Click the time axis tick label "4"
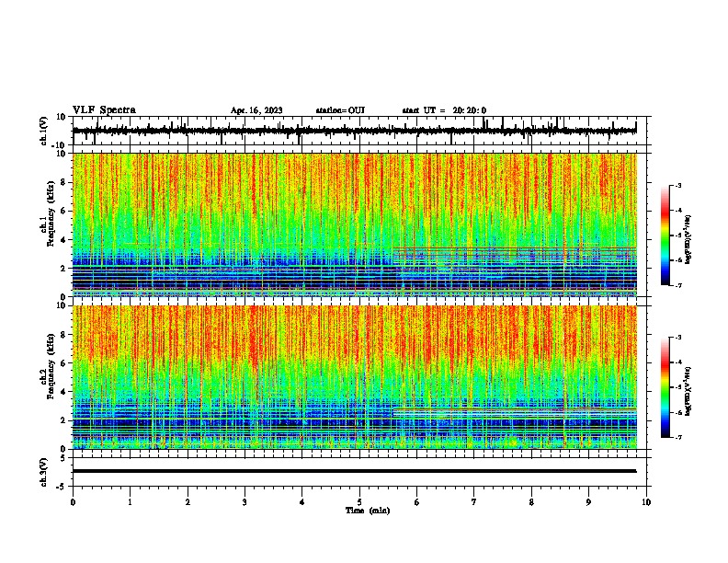The width and height of the screenshot is (728, 563). click(301, 502)
